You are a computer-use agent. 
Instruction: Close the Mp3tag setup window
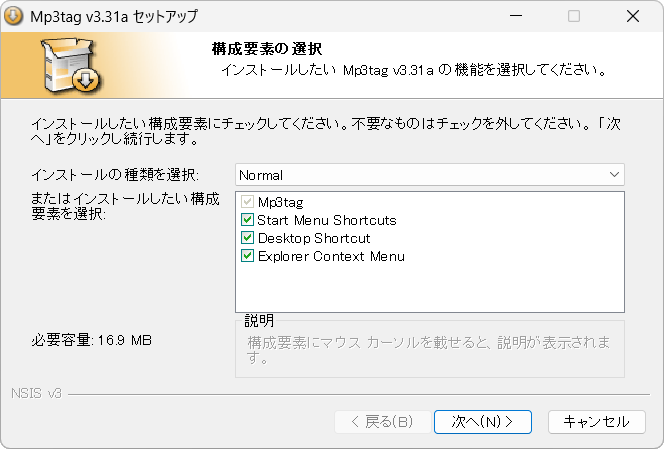[x=633, y=17]
